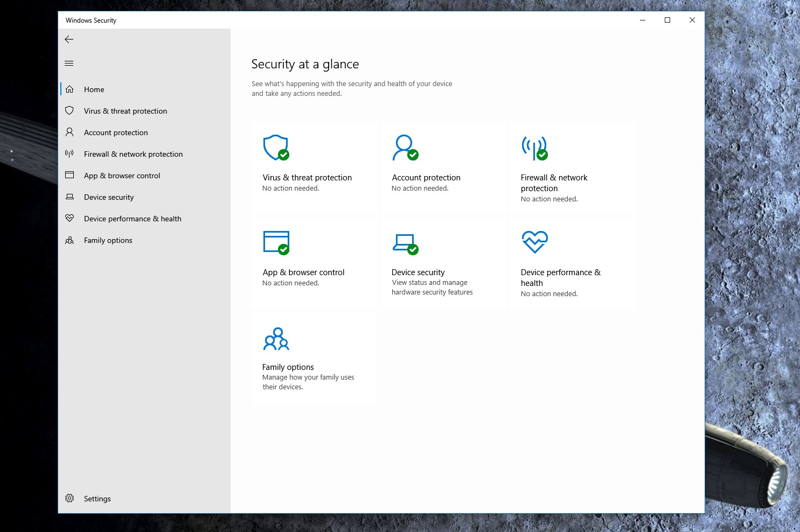Click the laptop icon for Device security sidebar
The height and width of the screenshot is (532, 800).
[69, 197]
